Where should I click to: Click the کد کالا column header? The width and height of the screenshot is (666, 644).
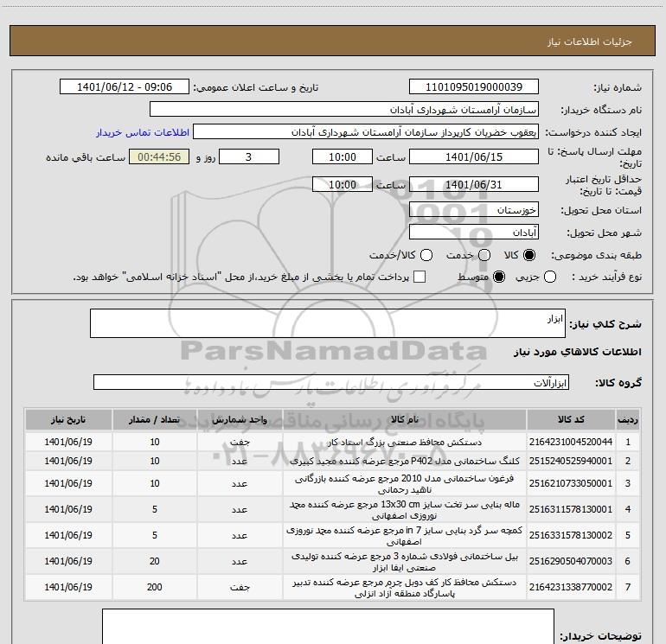pos(571,420)
